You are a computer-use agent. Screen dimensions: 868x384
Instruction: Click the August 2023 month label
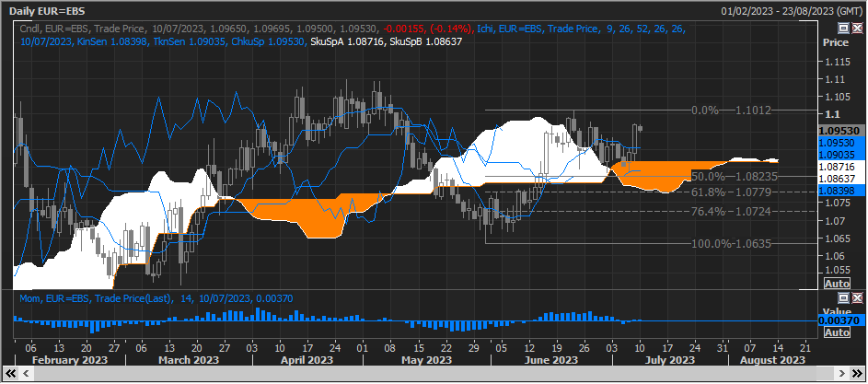tap(774, 360)
